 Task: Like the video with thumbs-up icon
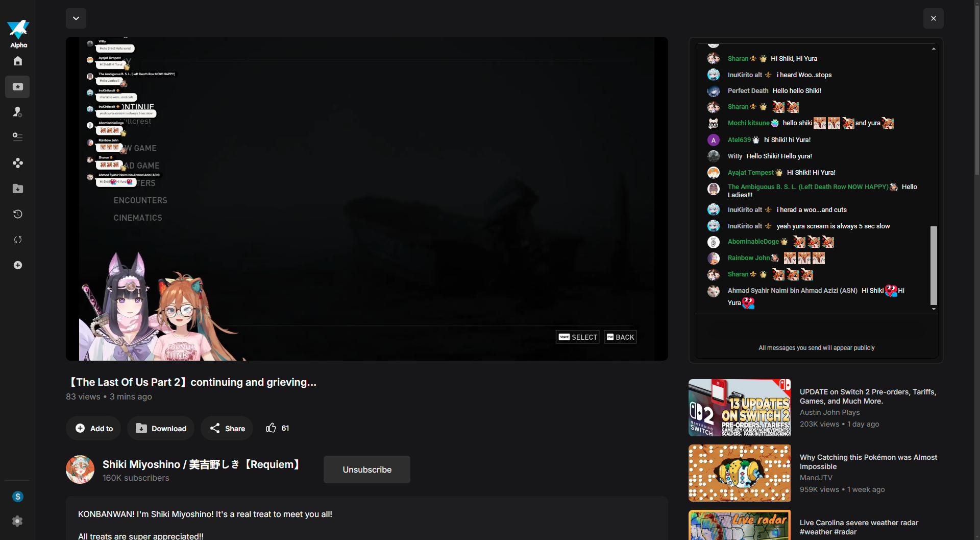(x=271, y=428)
